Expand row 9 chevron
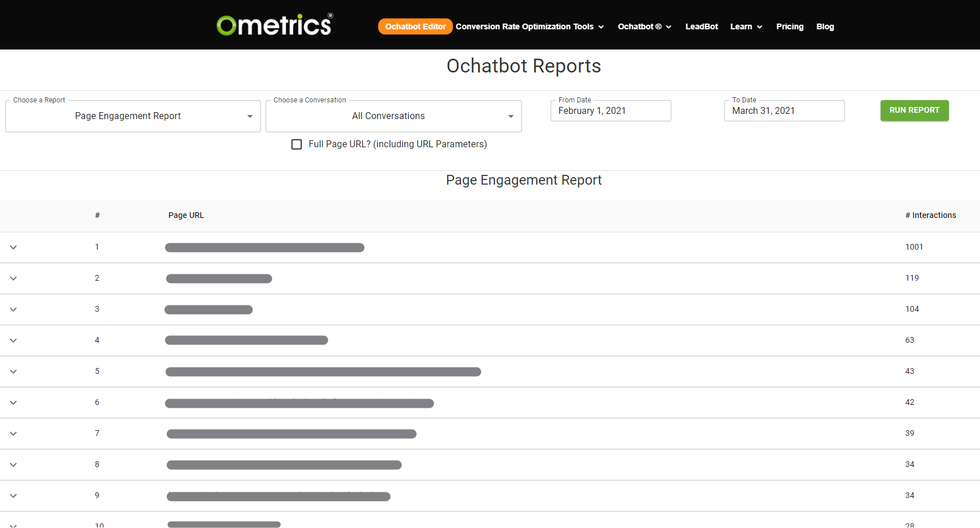This screenshot has height=528, width=980. pyautogui.click(x=13, y=496)
